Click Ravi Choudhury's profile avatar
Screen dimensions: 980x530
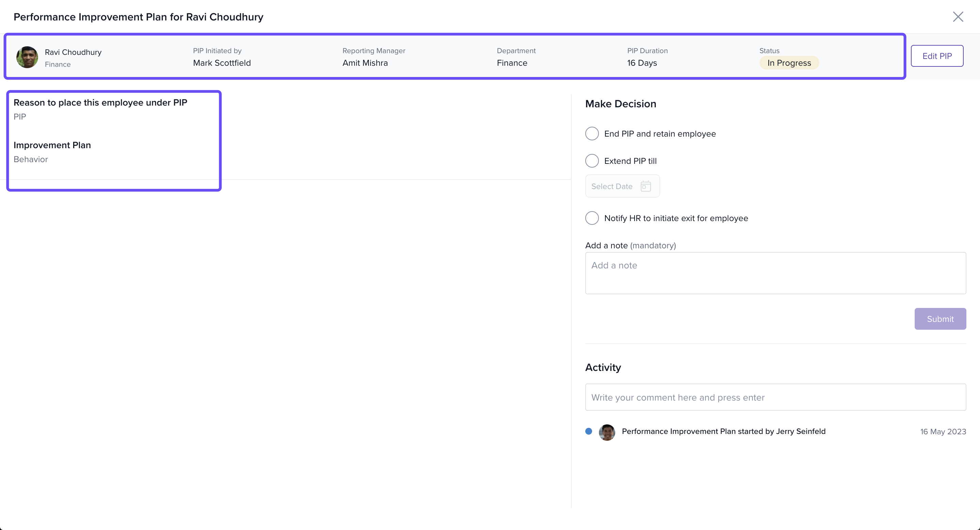point(27,57)
